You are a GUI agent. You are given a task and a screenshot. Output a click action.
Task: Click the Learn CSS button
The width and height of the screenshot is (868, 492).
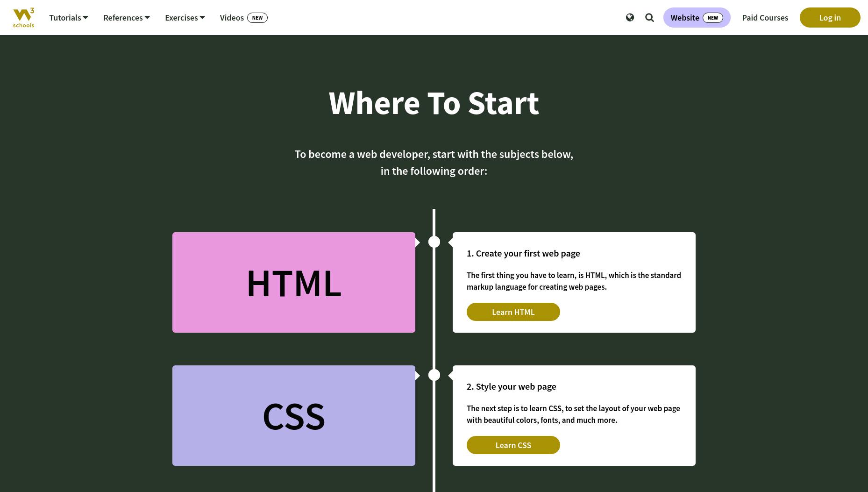[513, 445]
